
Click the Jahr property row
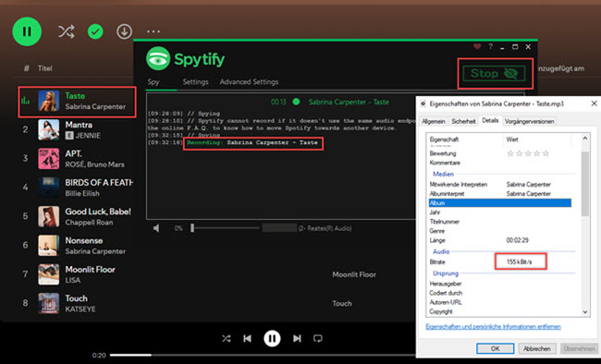pos(500,212)
